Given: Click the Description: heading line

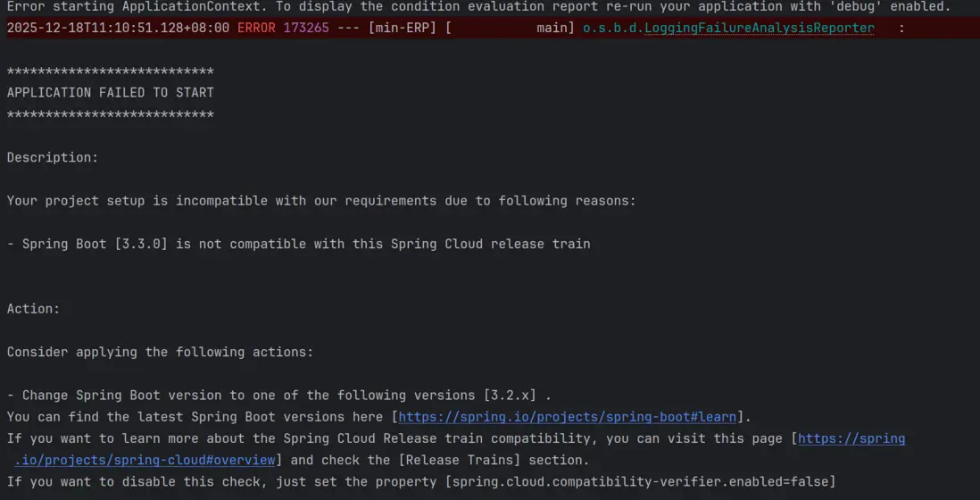Looking at the screenshot, I should click(53, 157).
